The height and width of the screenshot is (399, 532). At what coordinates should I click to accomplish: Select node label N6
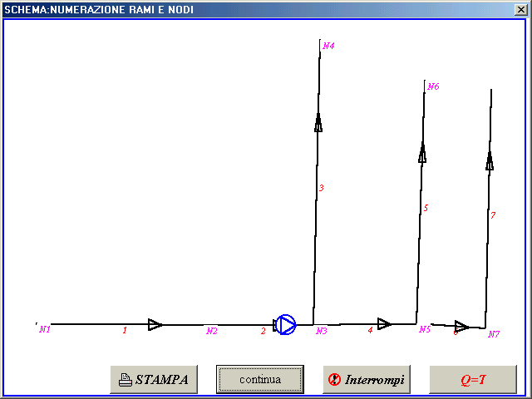coord(433,86)
